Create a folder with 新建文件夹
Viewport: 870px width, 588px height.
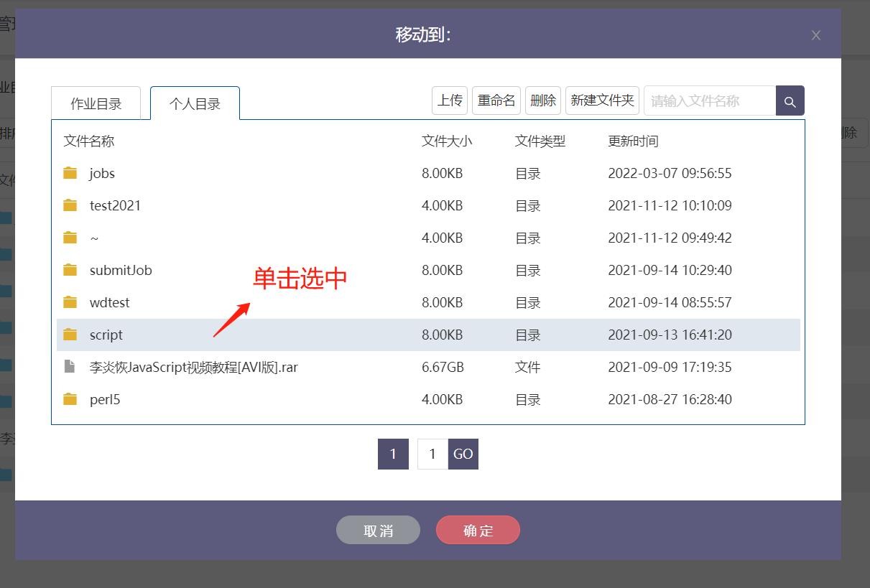coord(602,101)
